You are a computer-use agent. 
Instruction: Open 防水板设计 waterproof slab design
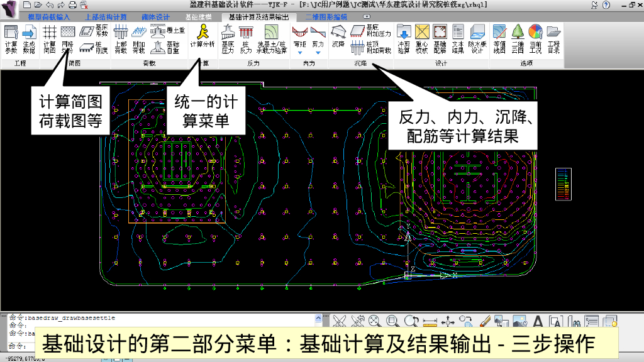pyautogui.click(x=477, y=40)
